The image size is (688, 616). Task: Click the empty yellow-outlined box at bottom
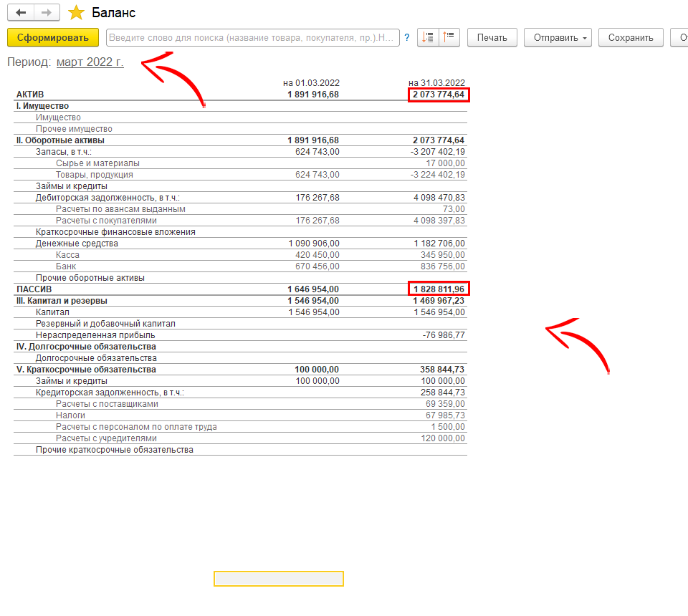click(278, 579)
